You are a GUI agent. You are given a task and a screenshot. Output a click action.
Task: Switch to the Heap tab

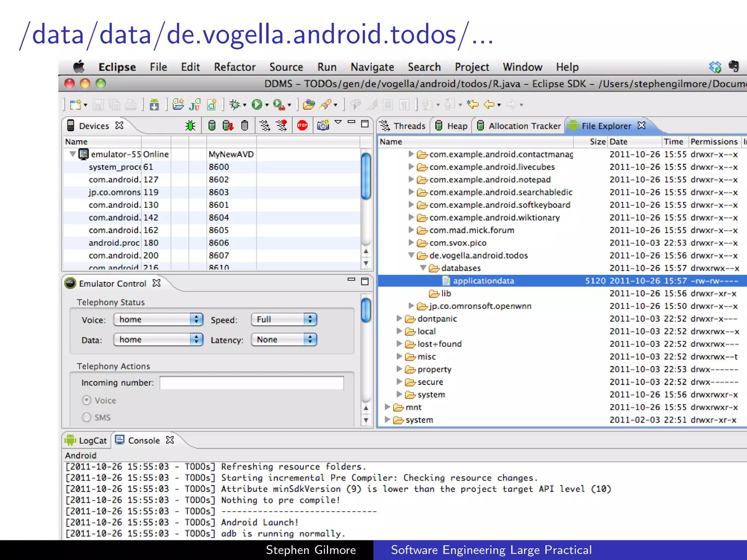pyautogui.click(x=452, y=126)
